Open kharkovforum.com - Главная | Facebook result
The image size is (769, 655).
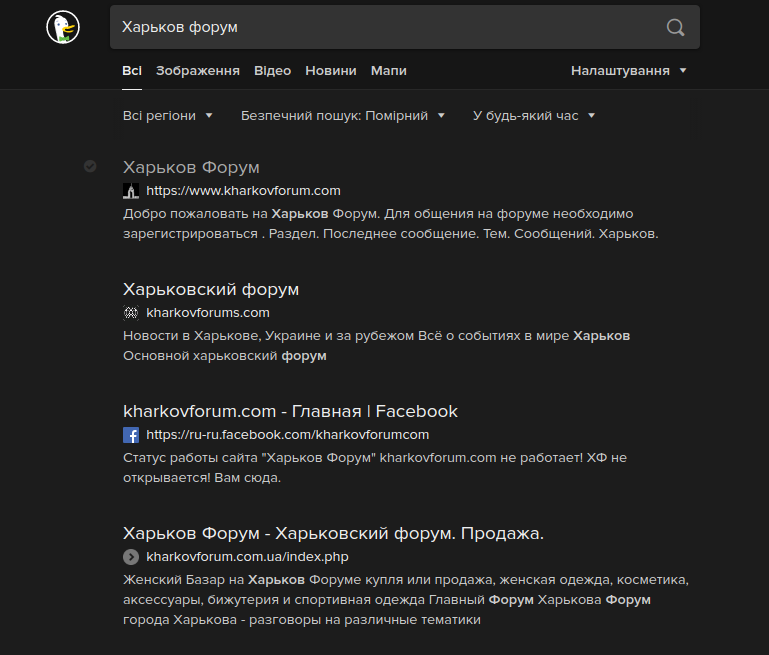(290, 411)
